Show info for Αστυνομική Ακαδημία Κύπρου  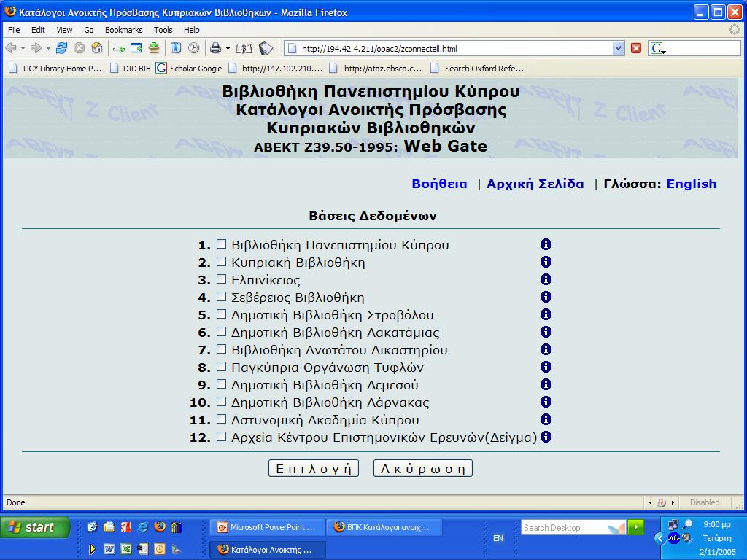pos(546,419)
